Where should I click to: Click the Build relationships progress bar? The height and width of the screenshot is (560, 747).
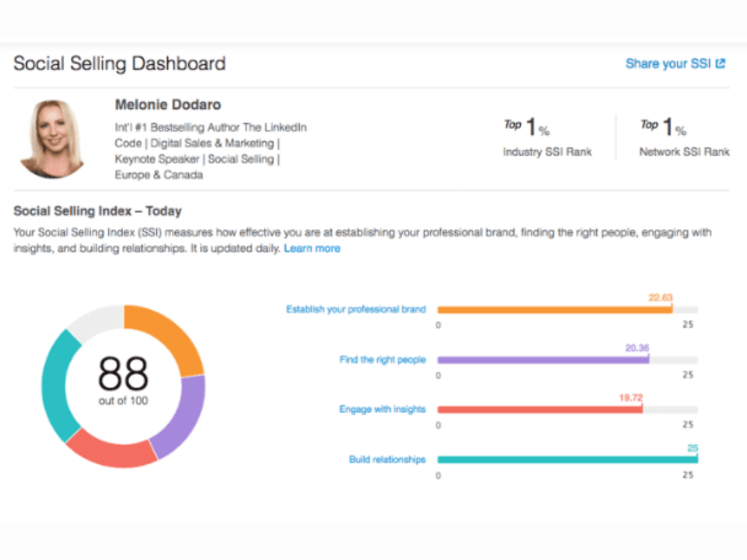[568, 459]
